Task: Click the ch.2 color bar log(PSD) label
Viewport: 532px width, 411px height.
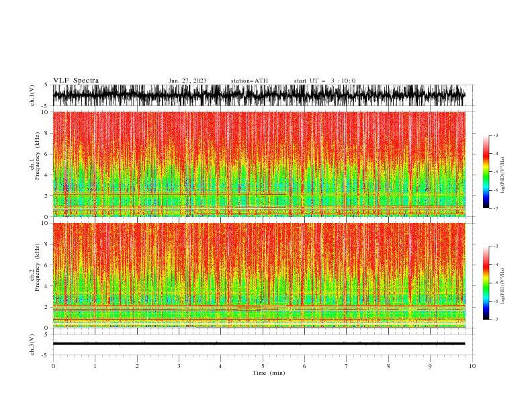Action: 502,286
